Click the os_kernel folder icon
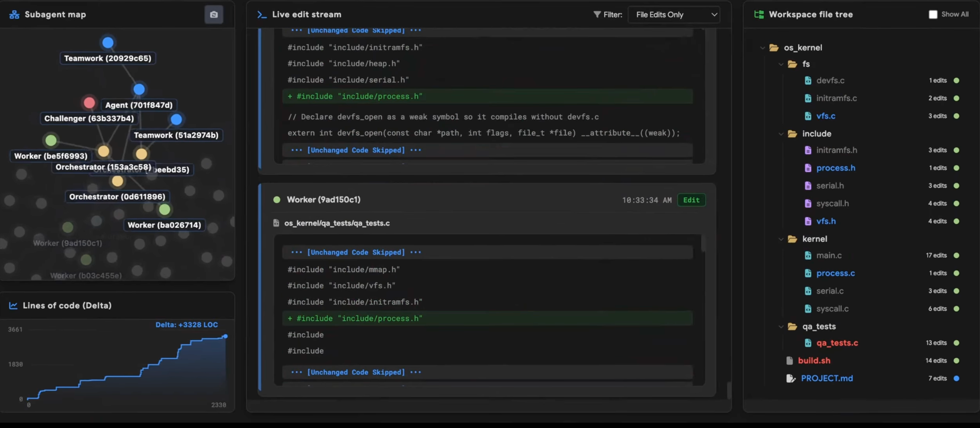This screenshot has height=428, width=980. [774, 48]
